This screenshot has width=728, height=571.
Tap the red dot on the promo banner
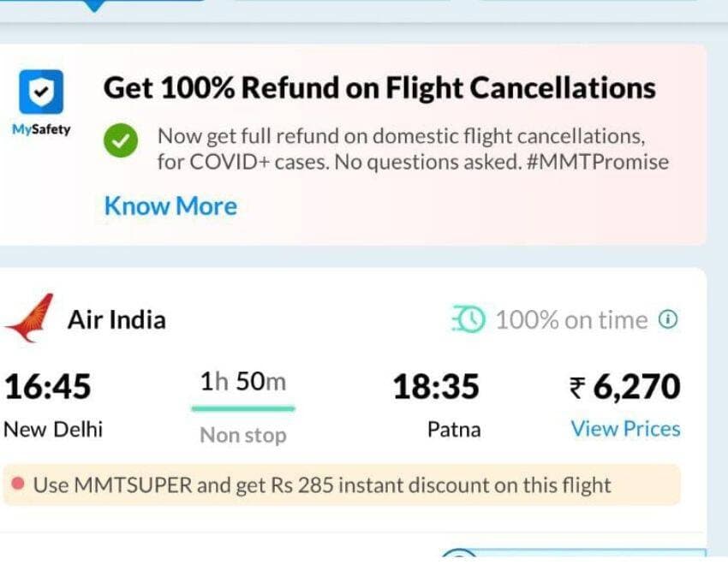17,485
